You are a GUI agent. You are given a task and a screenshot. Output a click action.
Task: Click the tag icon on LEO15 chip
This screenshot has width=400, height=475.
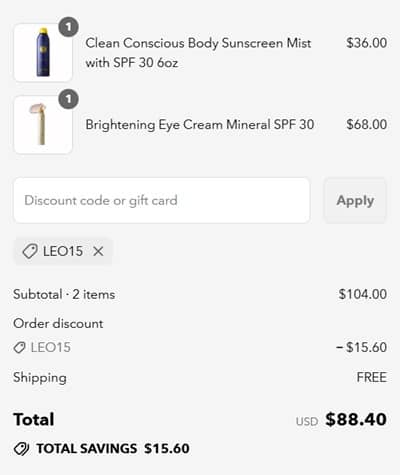[30, 251]
